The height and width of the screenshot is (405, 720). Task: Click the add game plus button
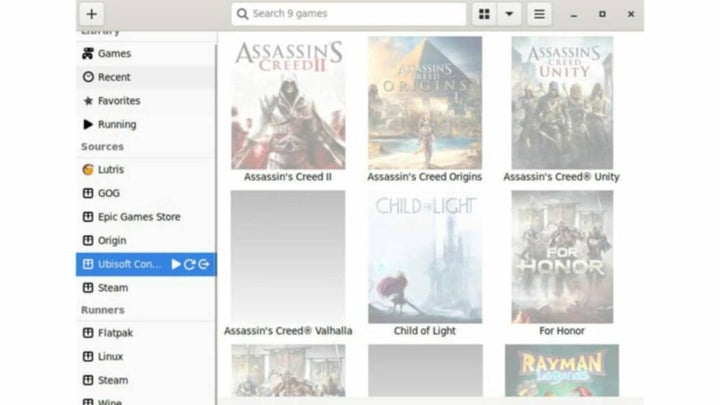[91, 14]
